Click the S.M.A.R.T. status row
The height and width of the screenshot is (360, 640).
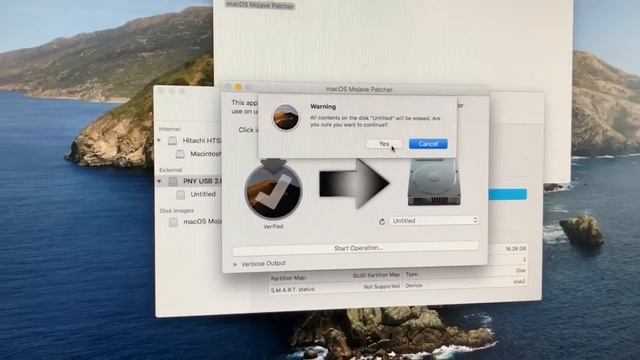click(x=336, y=288)
